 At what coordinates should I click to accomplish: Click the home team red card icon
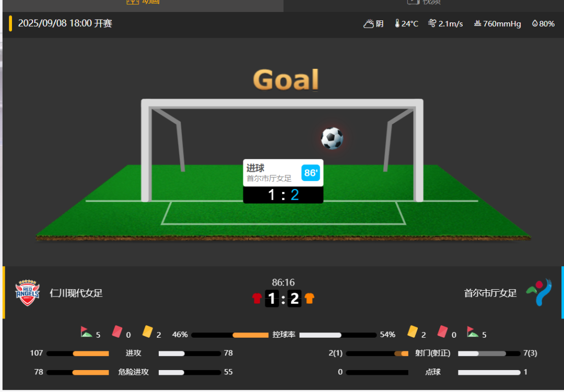[x=118, y=331]
